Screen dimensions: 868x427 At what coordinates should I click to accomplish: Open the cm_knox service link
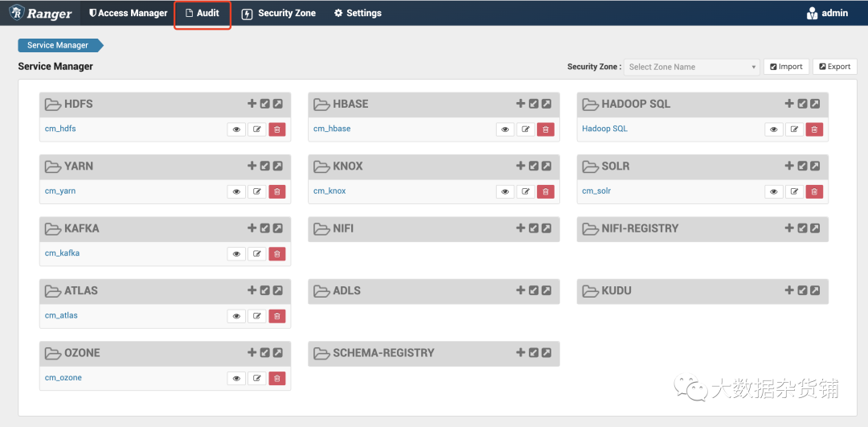(x=330, y=191)
